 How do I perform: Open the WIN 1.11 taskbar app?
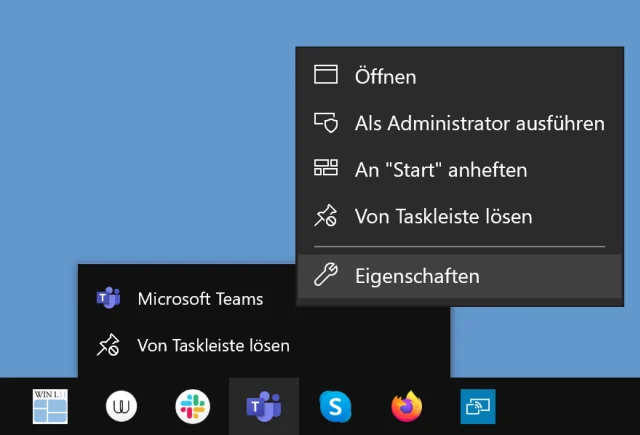pyautogui.click(x=50, y=406)
